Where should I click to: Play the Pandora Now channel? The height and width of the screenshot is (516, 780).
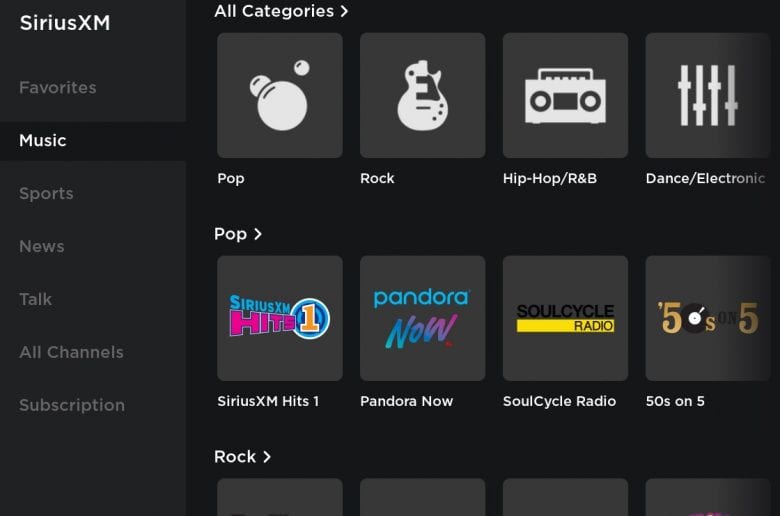[x=422, y=318]
